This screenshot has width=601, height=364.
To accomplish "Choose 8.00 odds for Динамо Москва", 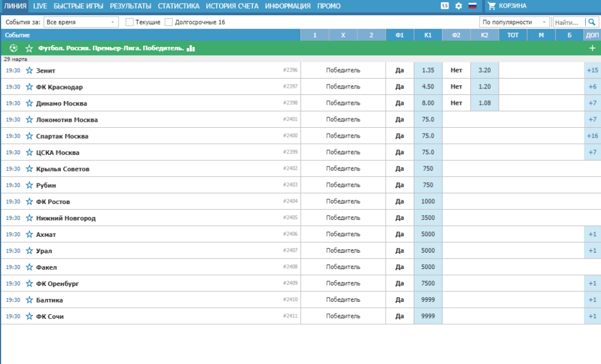I will click(428, 103).
